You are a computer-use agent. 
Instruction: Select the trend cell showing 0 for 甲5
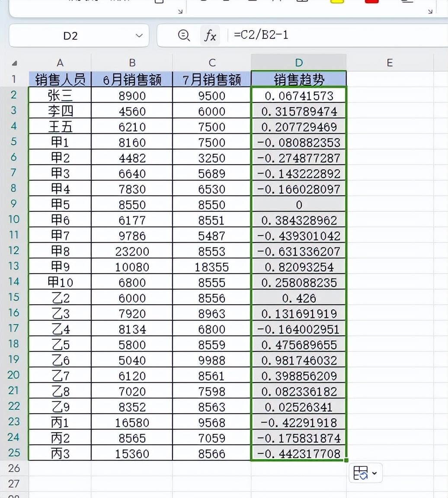click(299, 204)
